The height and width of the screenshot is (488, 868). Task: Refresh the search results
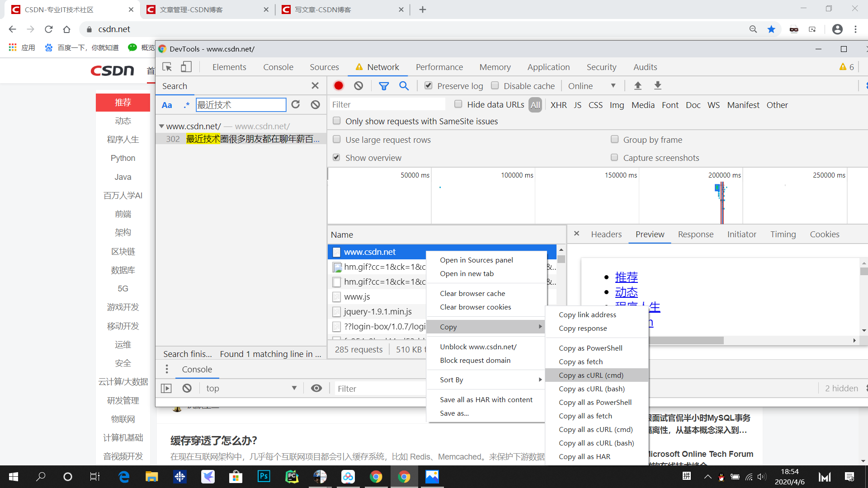click(x=296, y=104)
